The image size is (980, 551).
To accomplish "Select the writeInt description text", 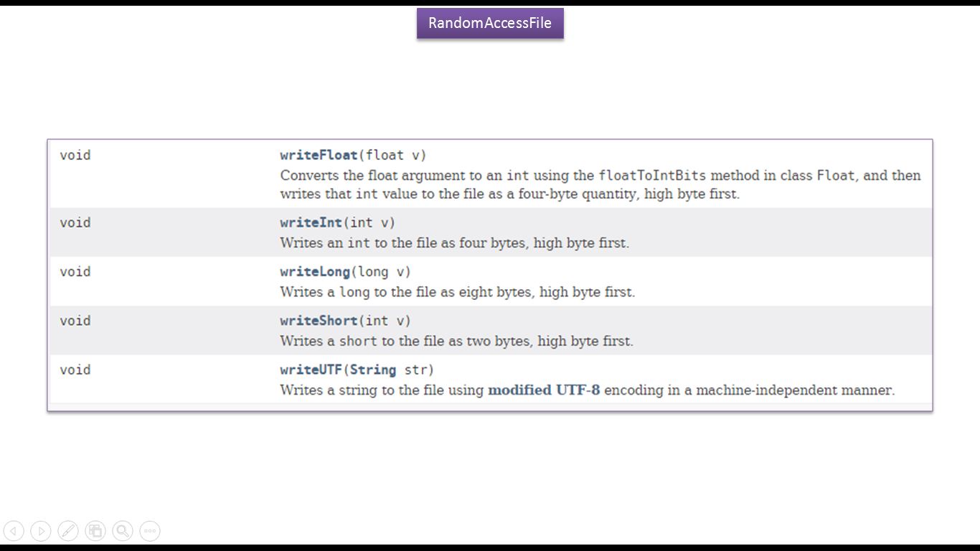I will click(454, 243).
